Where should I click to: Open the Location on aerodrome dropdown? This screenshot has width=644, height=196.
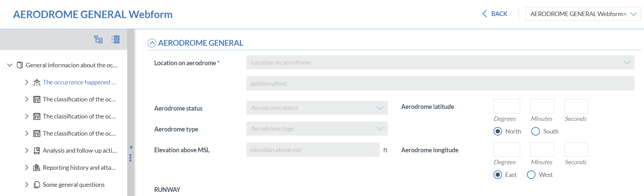pos(440,62)
